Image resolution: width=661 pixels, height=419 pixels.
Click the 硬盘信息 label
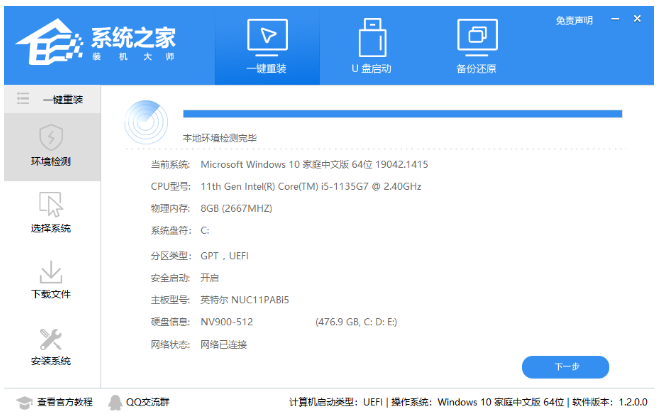pyautogui.click(x=170, y=322)
